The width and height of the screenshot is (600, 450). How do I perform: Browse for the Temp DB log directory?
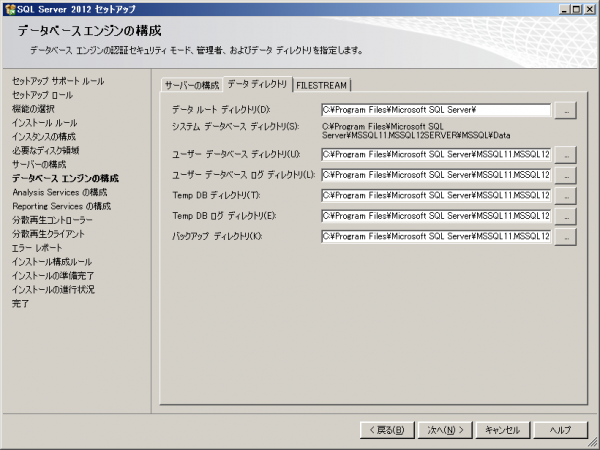pos(566,217)
